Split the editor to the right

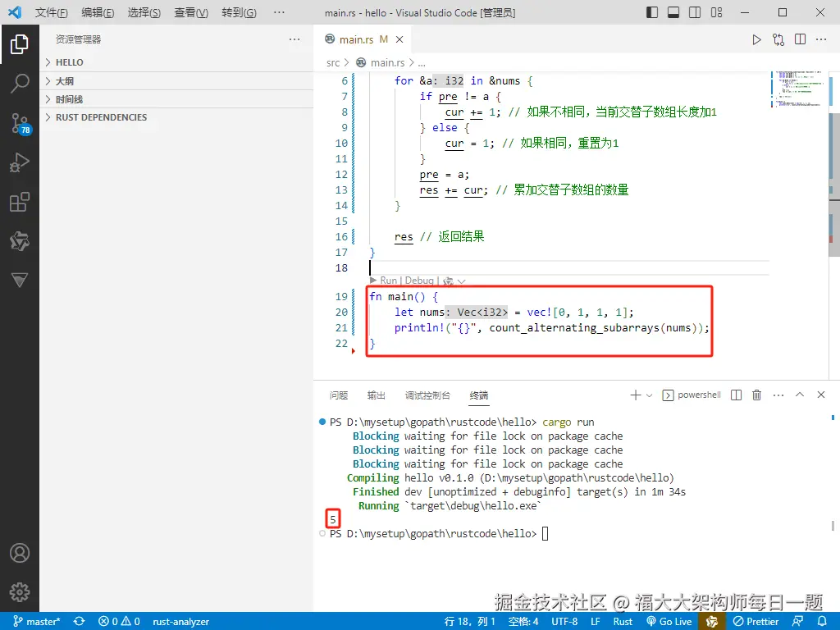tap(801, 39)
